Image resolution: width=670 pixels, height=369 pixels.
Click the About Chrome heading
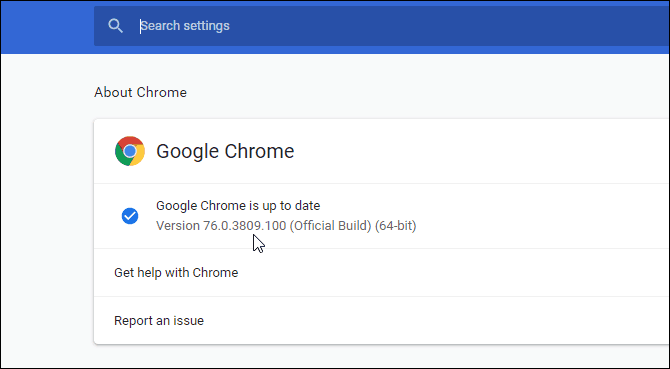click(140, 92)
